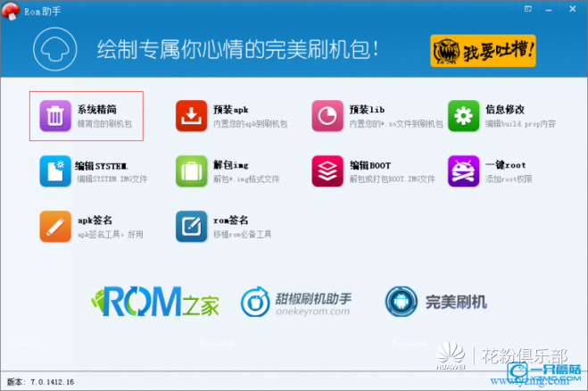This screenshot has height=391, width=588.
Task: Click the rom签名 label text
Action: pyautogui.click(x=230, y=220)
